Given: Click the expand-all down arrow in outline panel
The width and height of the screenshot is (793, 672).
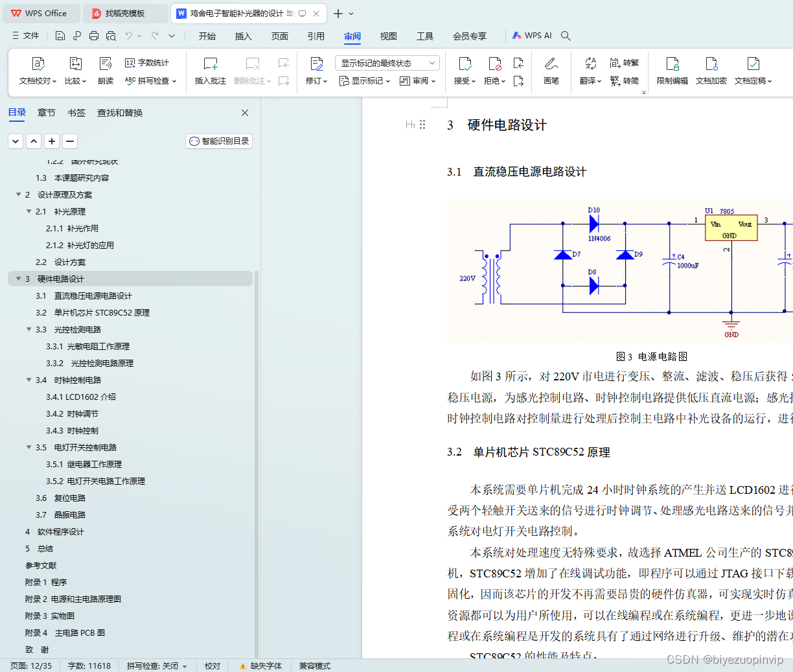Looking at the screenshot, I should point(16,141).
